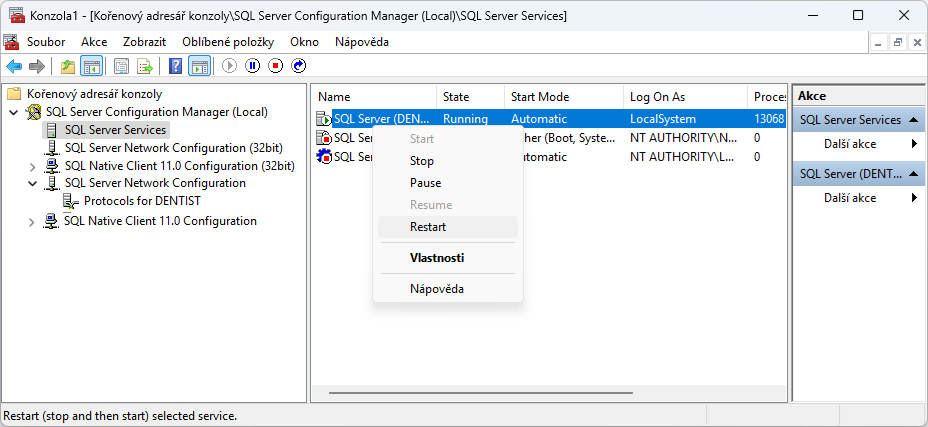The width and height of the screenshot is (928, 427).
Task: Toggle the console tree pane button
Action: click(92, 66)
